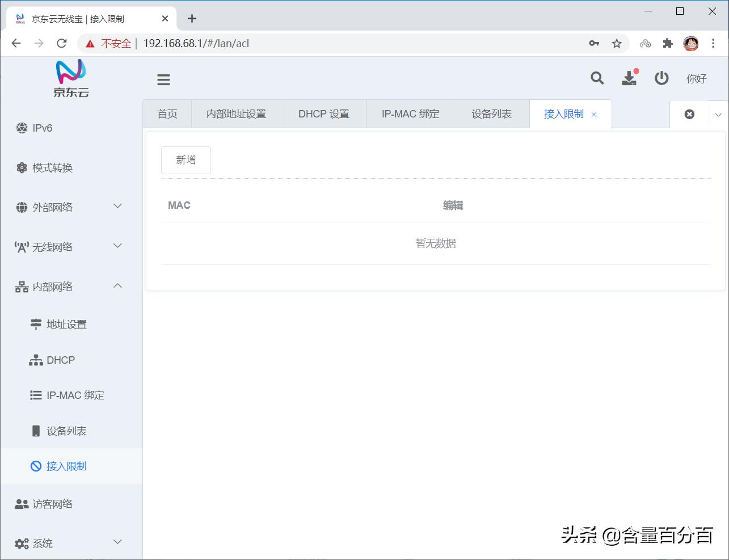Switch to the 首页 tab

167,113
